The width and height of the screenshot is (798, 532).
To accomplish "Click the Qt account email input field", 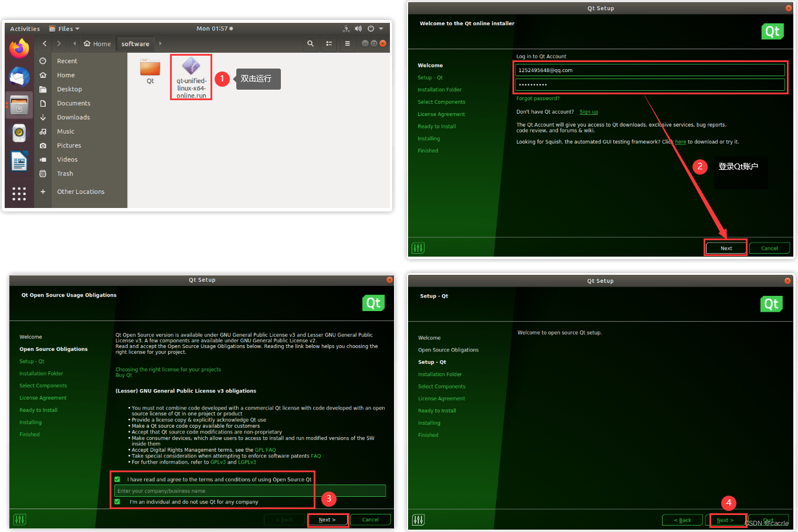I will click(x=650, y=70).
